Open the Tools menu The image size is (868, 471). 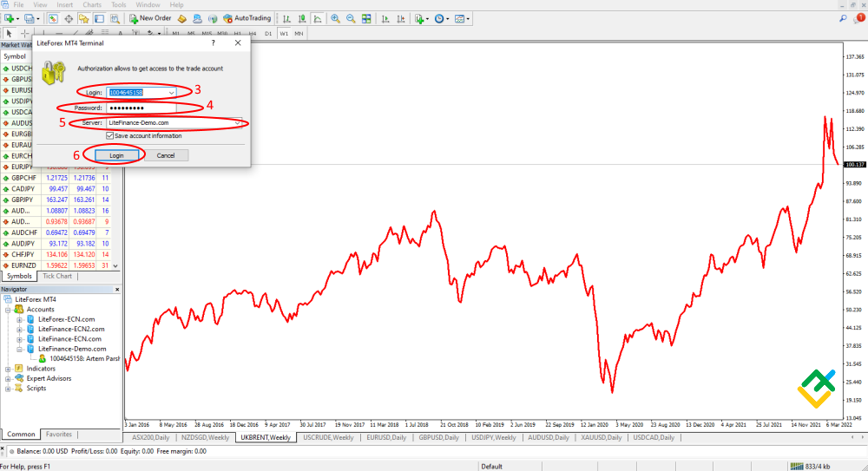(x=118, y=4)
